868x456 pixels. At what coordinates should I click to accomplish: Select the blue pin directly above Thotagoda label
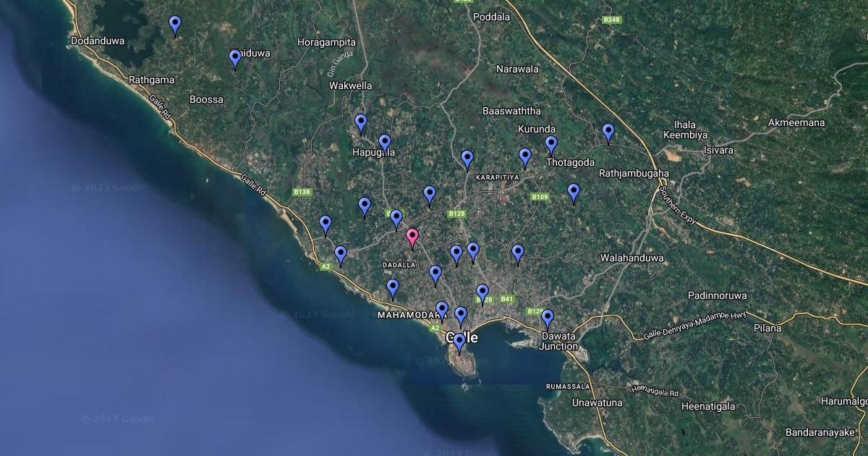coord(551,144)
